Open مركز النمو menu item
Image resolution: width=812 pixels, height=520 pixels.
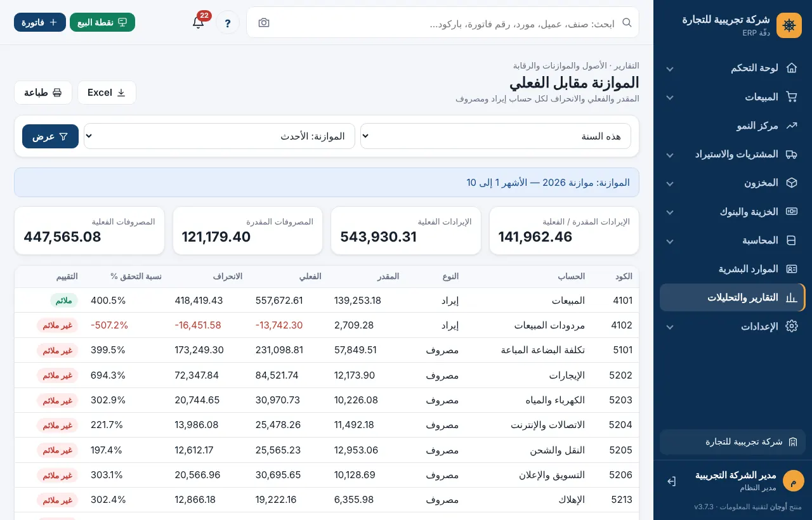coord(732,126)
